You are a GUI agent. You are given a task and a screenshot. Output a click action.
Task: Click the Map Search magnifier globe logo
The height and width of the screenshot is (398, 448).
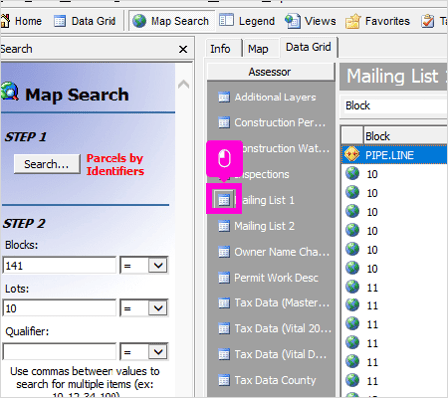click(x=9, y=91)
